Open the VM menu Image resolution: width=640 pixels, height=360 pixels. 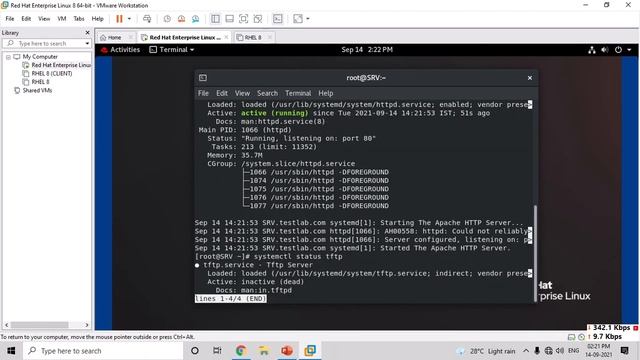click(62, 19)
